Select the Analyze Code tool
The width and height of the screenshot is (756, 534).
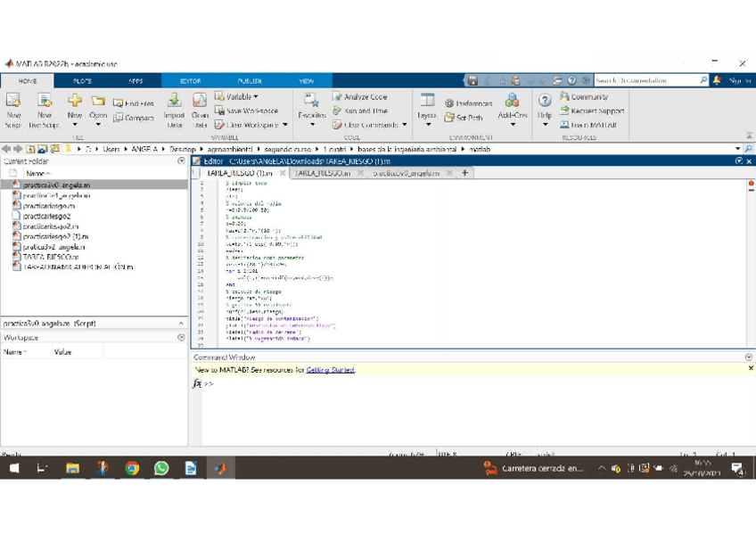[365, 97]
